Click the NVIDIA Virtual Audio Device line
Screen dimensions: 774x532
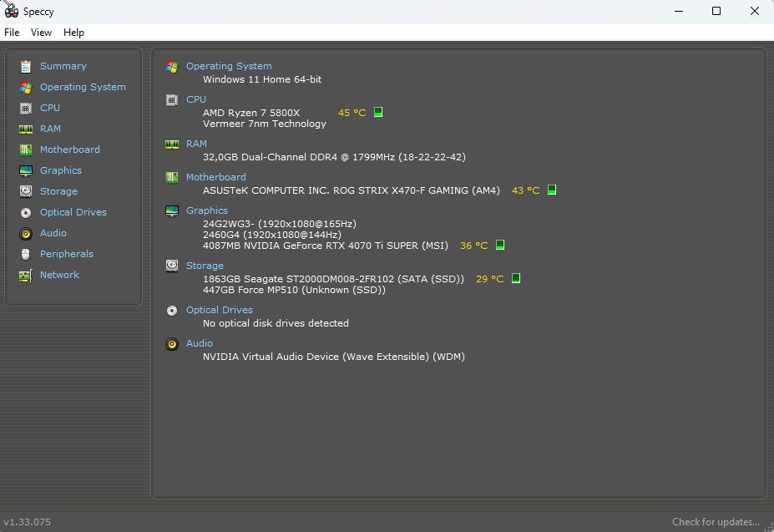(x=334, y=357)
